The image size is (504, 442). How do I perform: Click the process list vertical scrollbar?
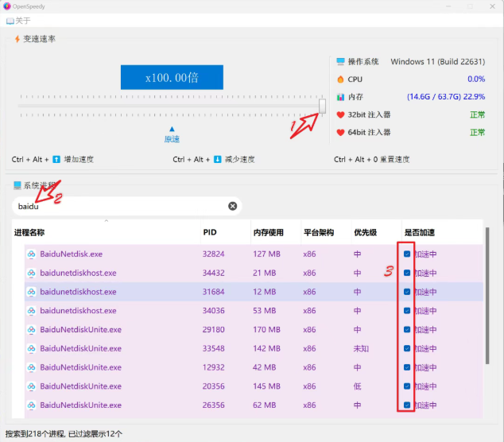click(487, 296)
